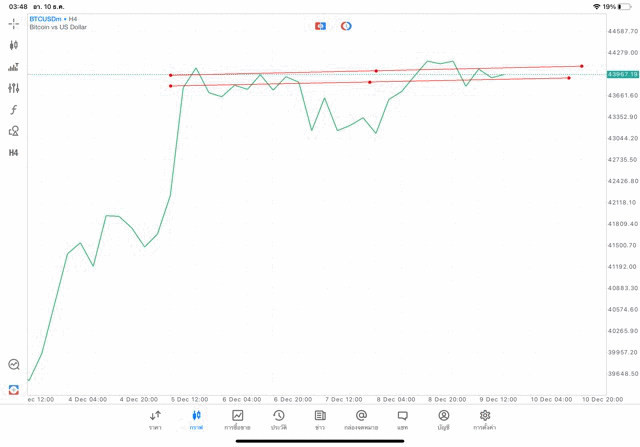This screenshot has height=447, width=640.
Task: Open the การตั้งค่า settings tab
Action: coord(485,419)
